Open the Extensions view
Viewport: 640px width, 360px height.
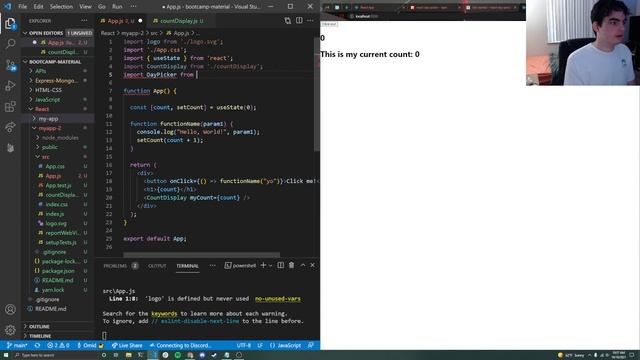coord(10,107)
